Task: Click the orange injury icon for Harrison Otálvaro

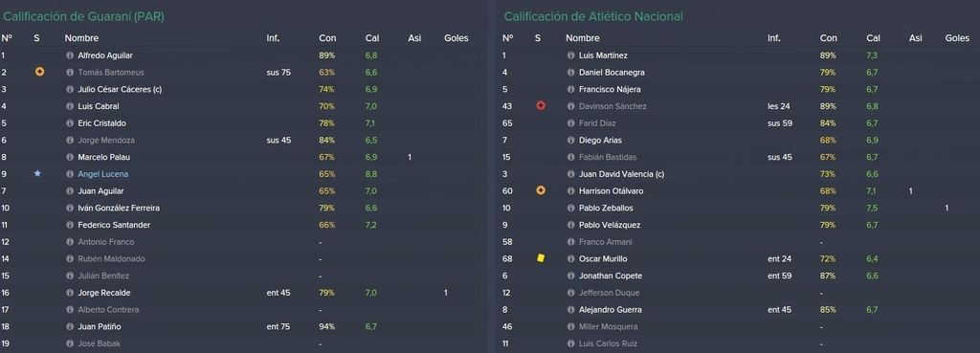Action: click(x=541, y=190)
